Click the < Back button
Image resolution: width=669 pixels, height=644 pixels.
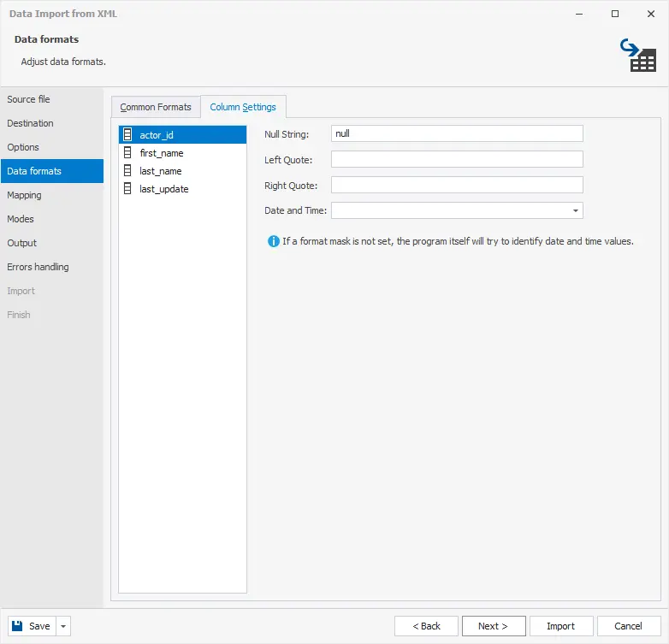[x=426, y=626]
